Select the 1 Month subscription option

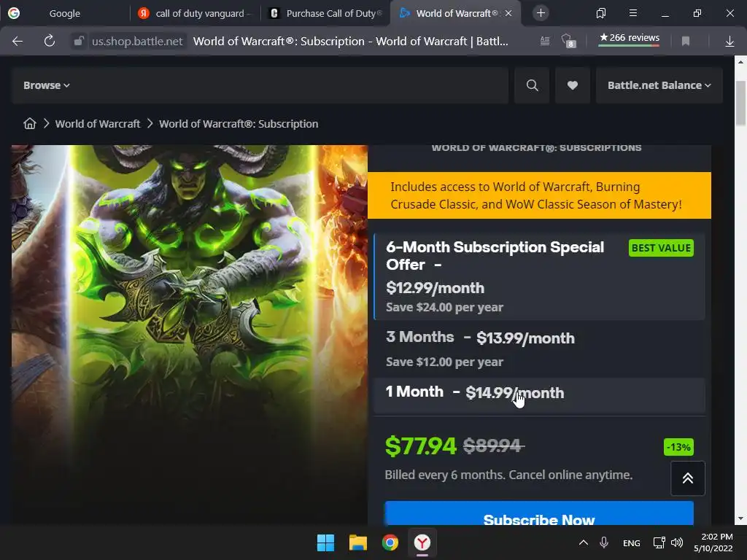539,394
